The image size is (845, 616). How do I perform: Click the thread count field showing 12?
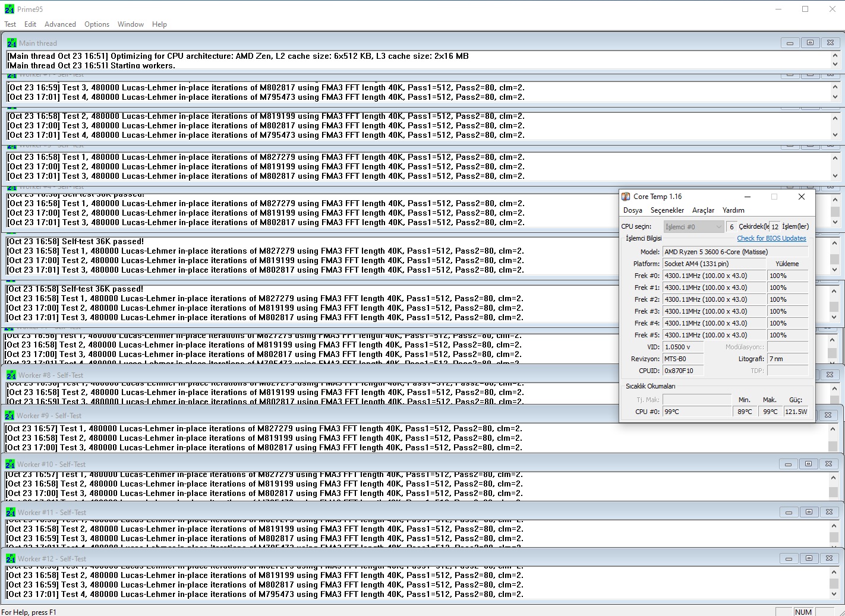tap(775, 227)
